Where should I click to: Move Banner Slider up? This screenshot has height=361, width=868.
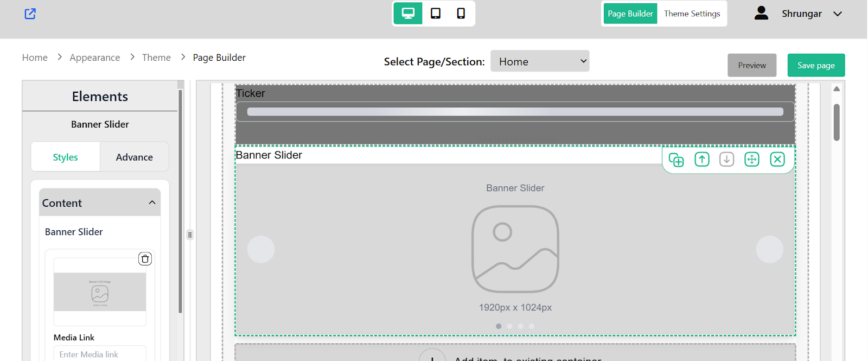click(x=702, y=159)
